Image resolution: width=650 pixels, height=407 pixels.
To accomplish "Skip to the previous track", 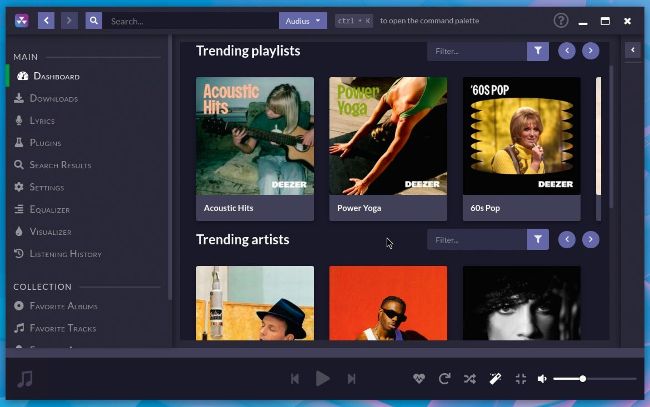I will pyautogui.click(x=295, y=378).
